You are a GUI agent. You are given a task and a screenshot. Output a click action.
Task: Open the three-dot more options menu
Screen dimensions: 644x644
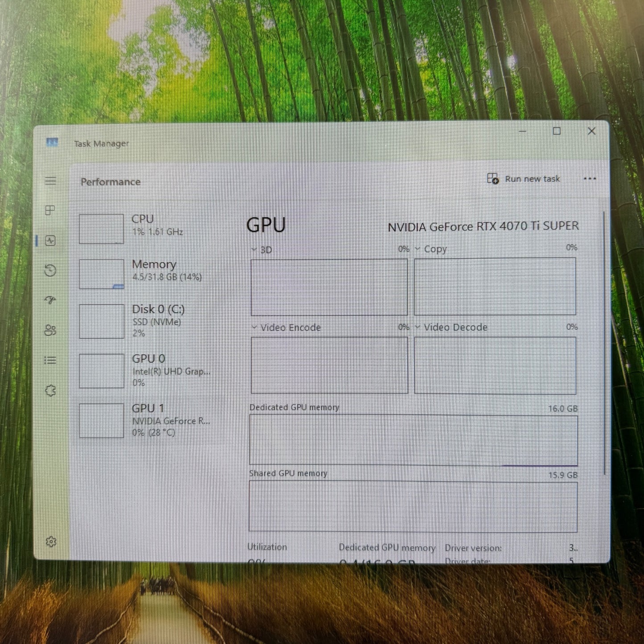tap(590, 179)
